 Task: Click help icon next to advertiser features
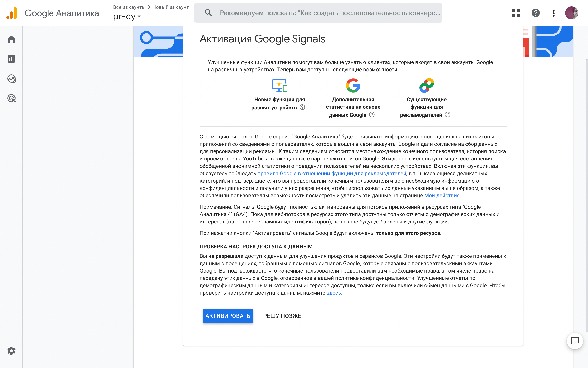coord(448,115)
